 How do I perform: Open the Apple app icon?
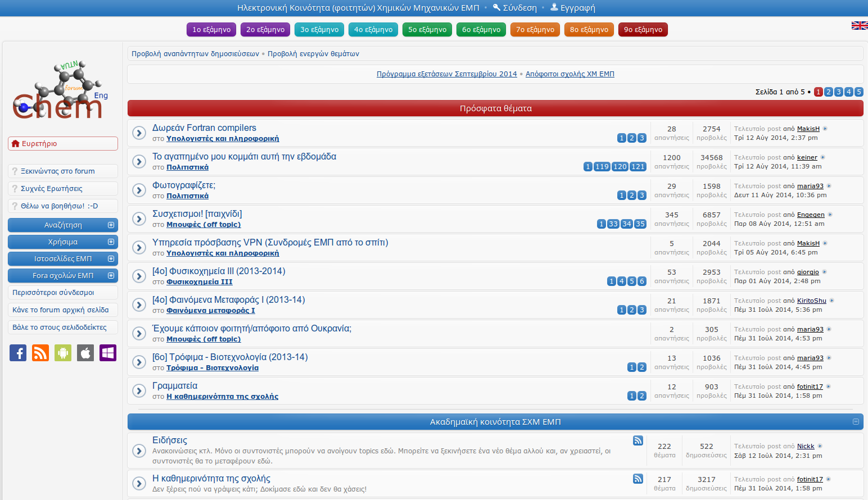[x=85, y=353]
